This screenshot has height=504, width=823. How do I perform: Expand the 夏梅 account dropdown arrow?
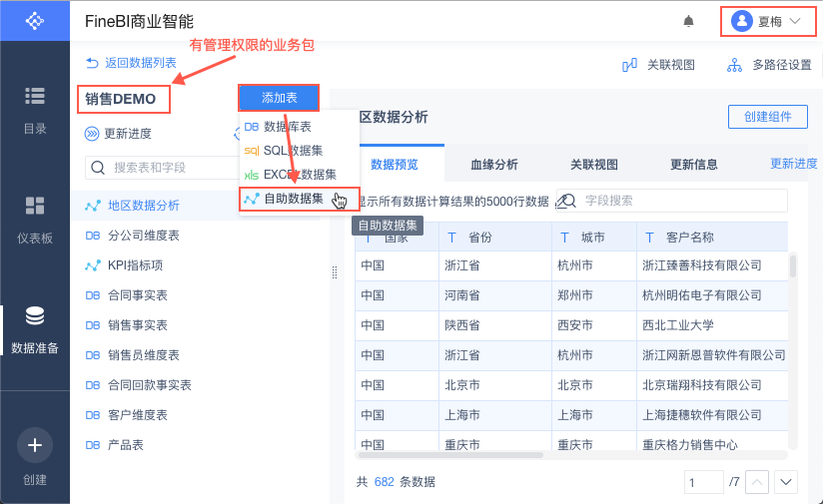click(795, 22)
